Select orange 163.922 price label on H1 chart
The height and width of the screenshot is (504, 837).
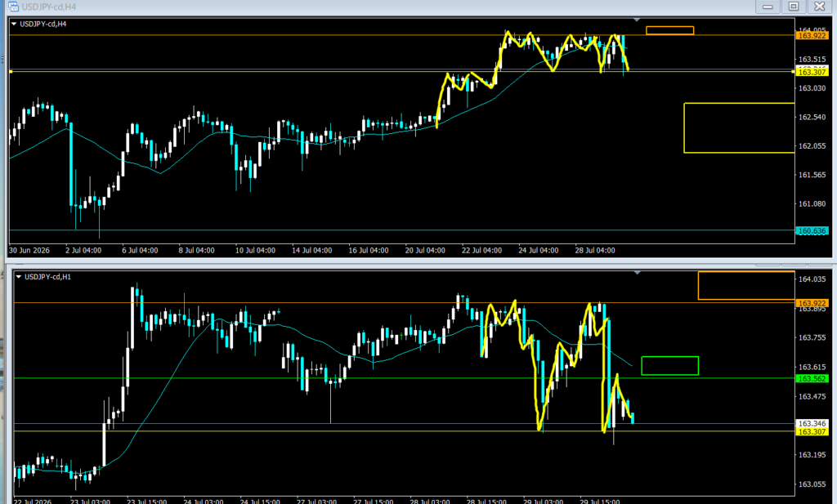tap(812, 303)
